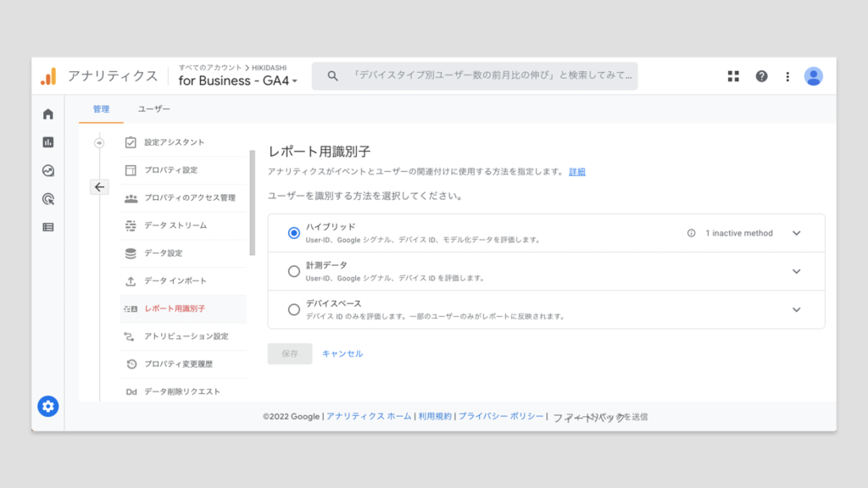Open the Configure table icon in sidebar
The width and height of the screenshot is (868, 488).
[48, 227]
